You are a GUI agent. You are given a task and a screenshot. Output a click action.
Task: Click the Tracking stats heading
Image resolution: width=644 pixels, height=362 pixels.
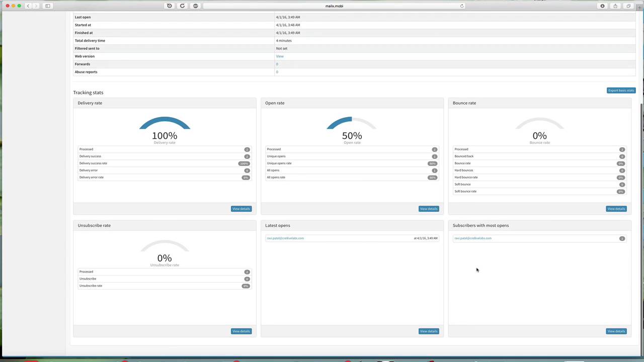(88, 93)
